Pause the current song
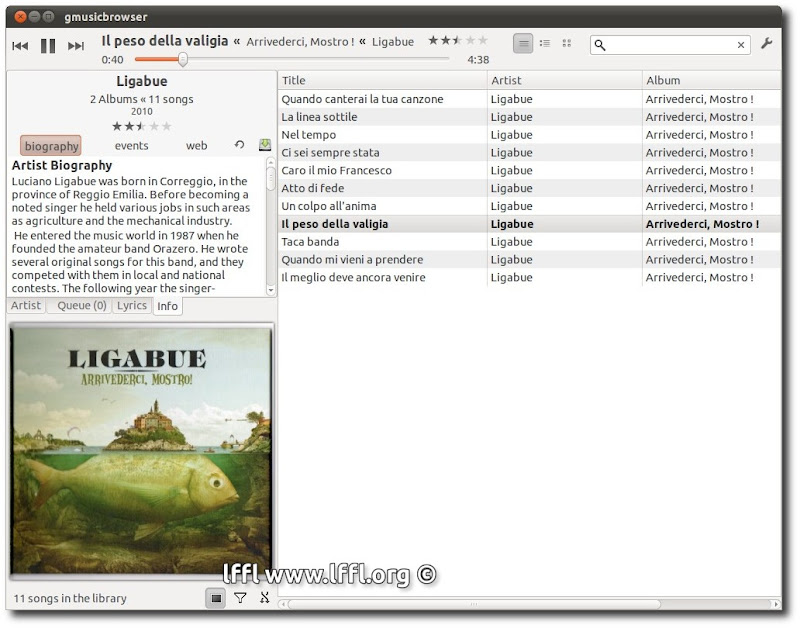This screenshot has width=800, height=628. [48, 46]
